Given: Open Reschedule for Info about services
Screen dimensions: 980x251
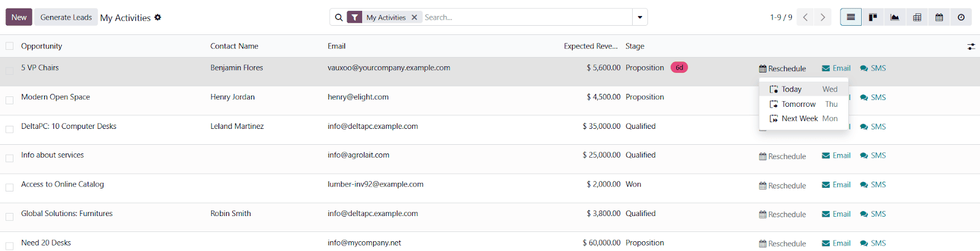Looking at the screenshot, I should pos(782,156).
